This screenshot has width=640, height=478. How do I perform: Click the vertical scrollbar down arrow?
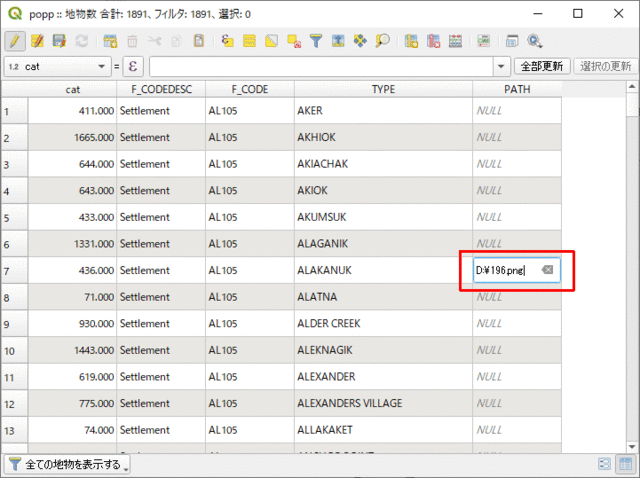pos(632,447)
